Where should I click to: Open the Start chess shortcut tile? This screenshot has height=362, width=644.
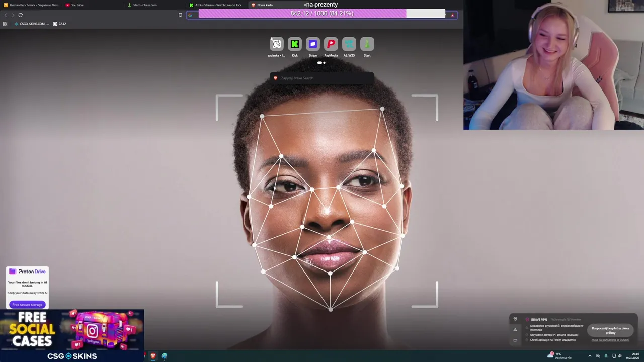click(367, 44)
